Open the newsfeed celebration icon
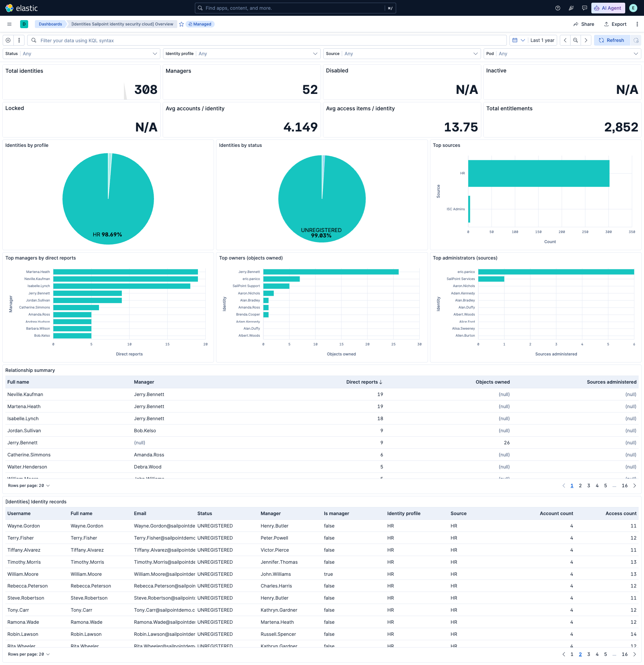644x665 pixels. 571,8
